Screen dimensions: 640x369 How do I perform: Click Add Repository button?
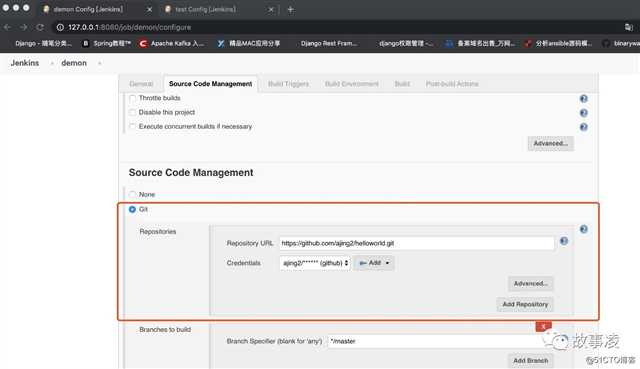coord(525,305)
